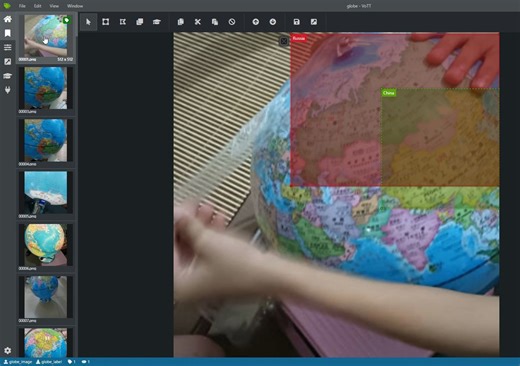Click the VoTT logo in the title bar
The image size is (520, 366).
coord(7,6)
